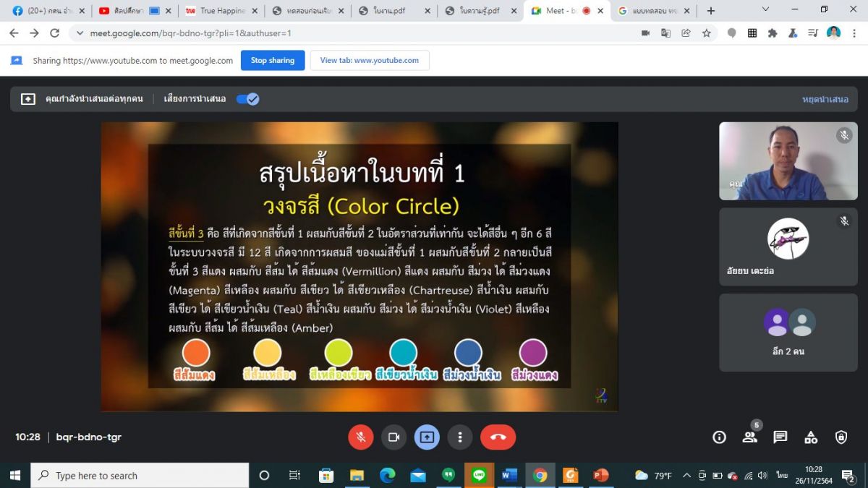Screen dimensions: 868x488
Task: Open the chat panel
Action: 780,437
